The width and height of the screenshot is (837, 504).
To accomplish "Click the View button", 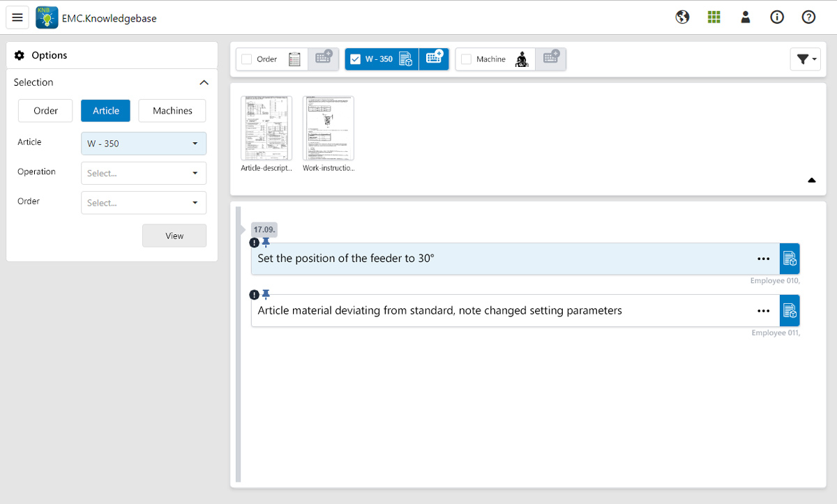I will (x=174, y=236).
